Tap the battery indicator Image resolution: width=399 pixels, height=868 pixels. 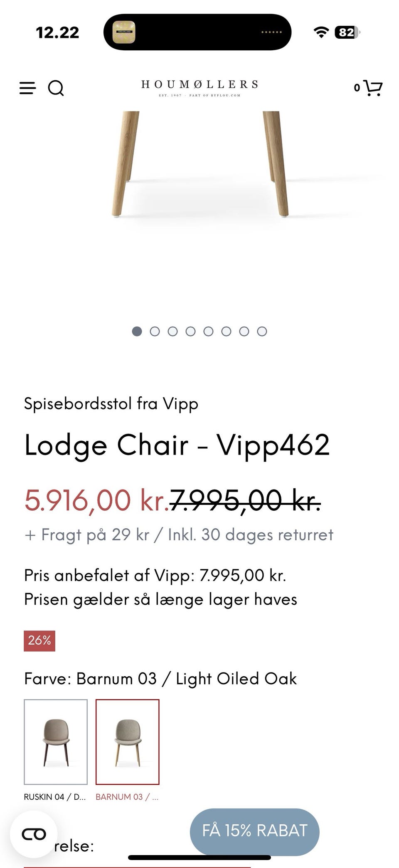pos(347,32)
